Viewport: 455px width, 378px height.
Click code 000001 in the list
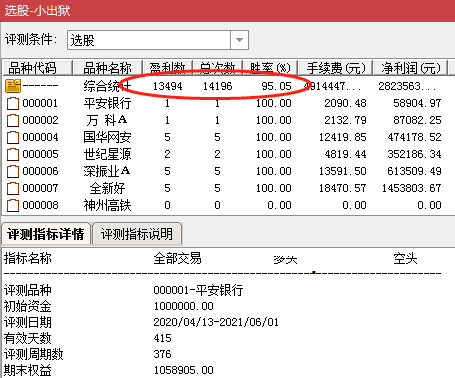pyautogui.click(x=40, y=103)
